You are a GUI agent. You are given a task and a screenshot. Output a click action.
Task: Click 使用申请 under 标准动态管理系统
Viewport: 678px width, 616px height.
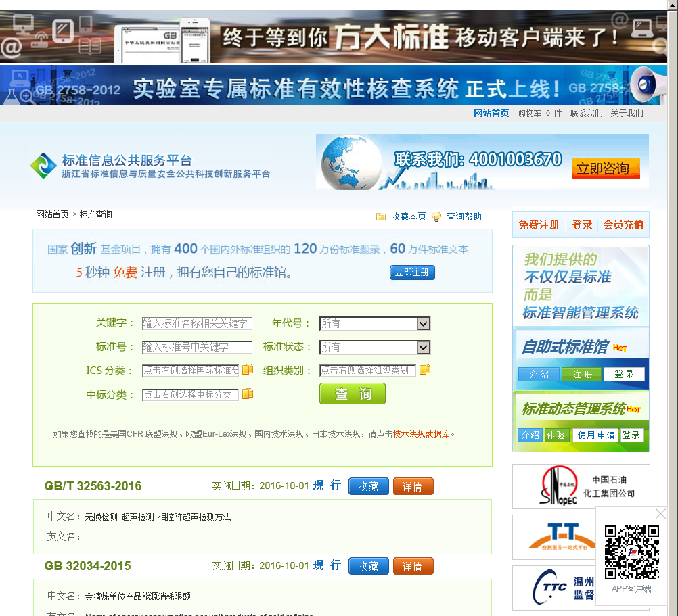tap(596, 435)
